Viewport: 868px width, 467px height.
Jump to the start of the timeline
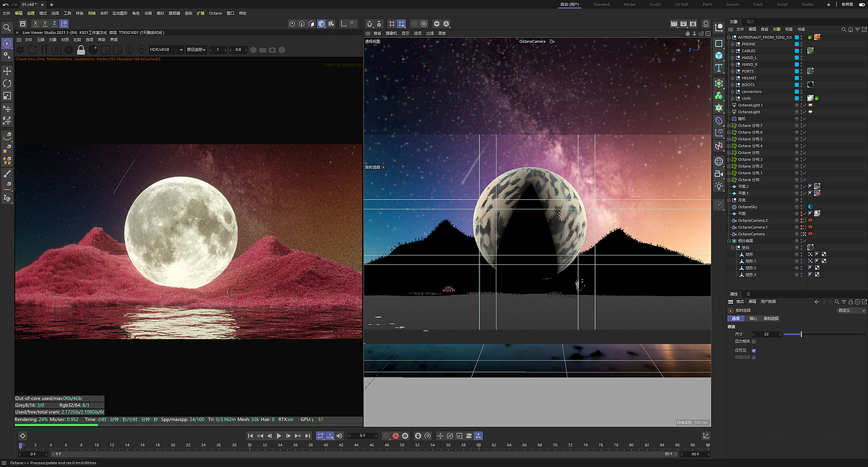250,436
